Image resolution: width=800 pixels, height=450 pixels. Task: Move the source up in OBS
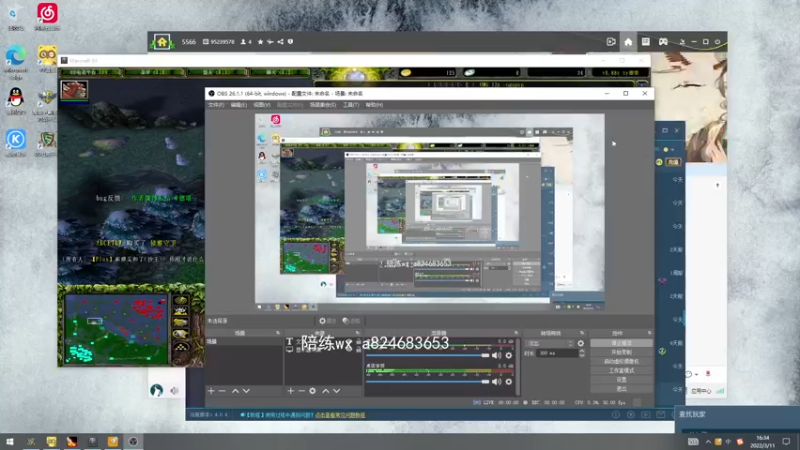click(326, 391)
